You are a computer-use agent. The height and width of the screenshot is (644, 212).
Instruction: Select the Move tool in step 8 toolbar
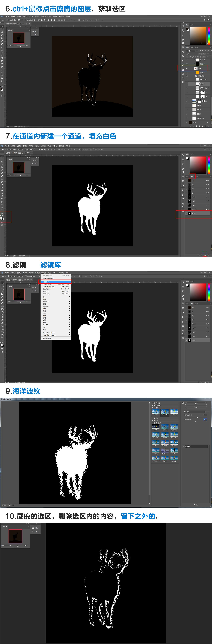coord(2,283)
